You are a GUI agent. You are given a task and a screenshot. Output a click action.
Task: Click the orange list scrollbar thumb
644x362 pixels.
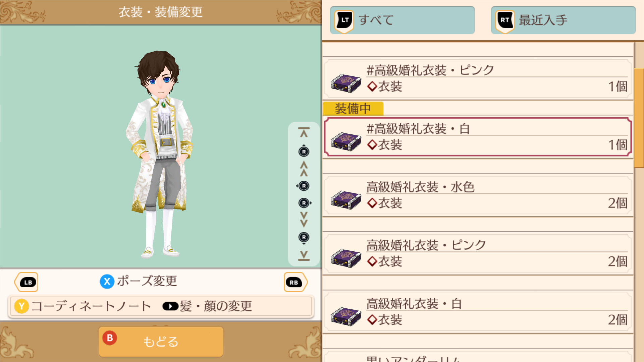(639, 118)
